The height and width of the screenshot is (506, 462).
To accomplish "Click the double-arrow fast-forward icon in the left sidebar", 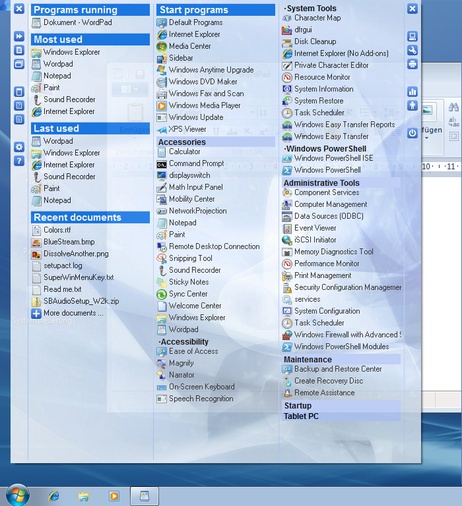I will 19,36.
